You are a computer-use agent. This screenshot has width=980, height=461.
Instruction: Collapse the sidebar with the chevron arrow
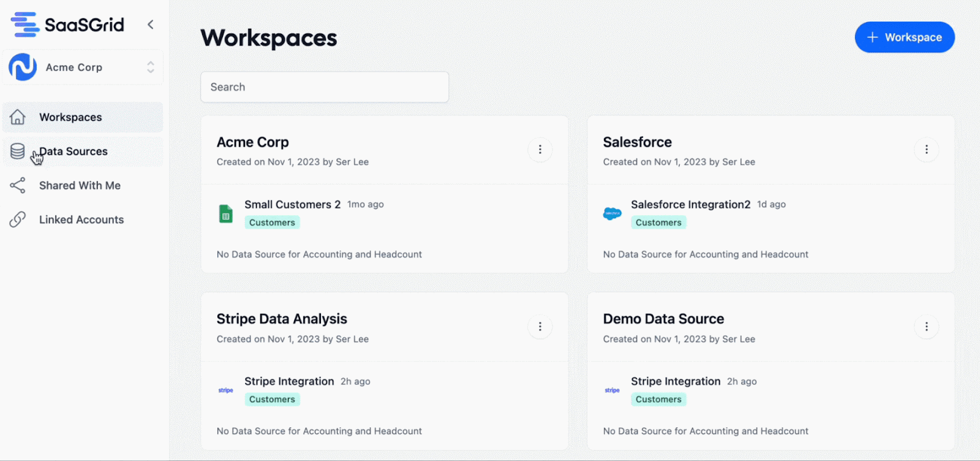coord(150,25)
